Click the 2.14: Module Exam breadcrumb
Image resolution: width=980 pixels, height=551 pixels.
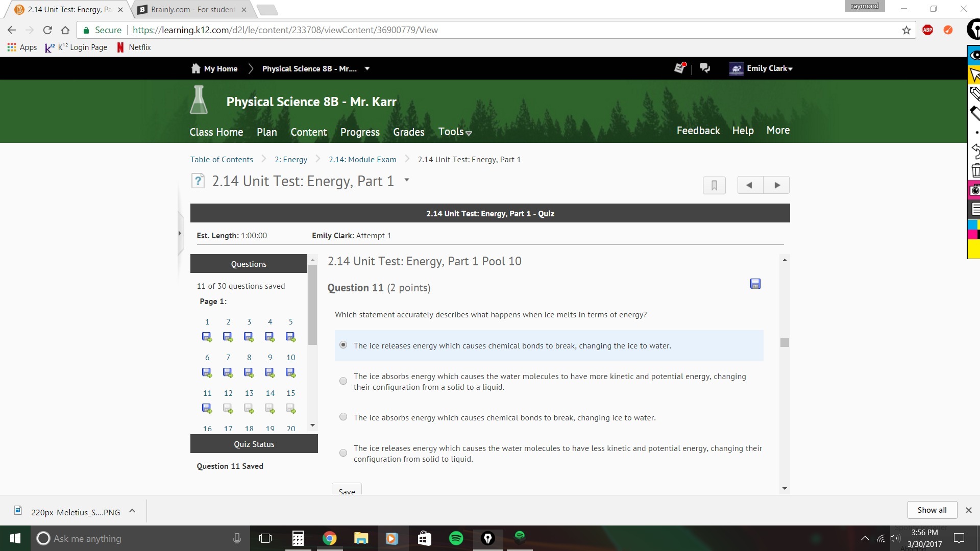coord(362,160)
